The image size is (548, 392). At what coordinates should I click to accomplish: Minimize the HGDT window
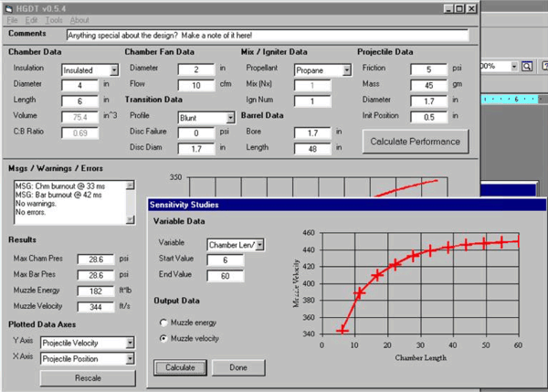[x=447, y=7]
